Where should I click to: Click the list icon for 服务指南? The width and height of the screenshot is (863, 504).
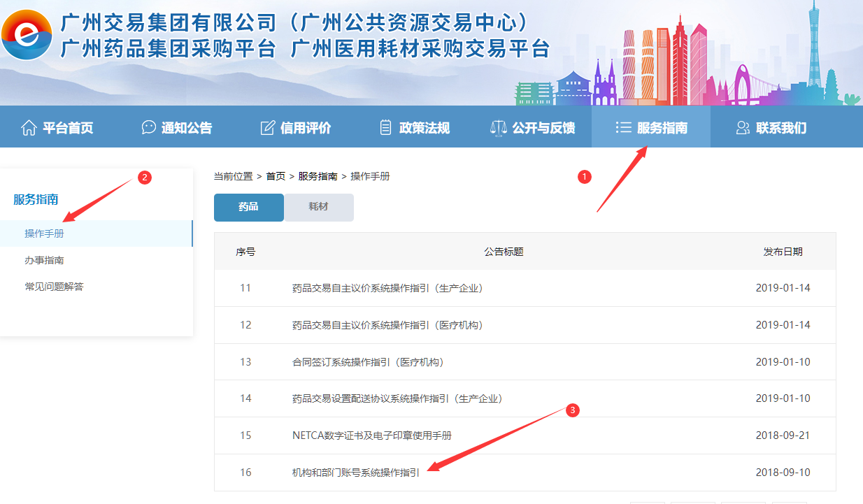[623, 127]
